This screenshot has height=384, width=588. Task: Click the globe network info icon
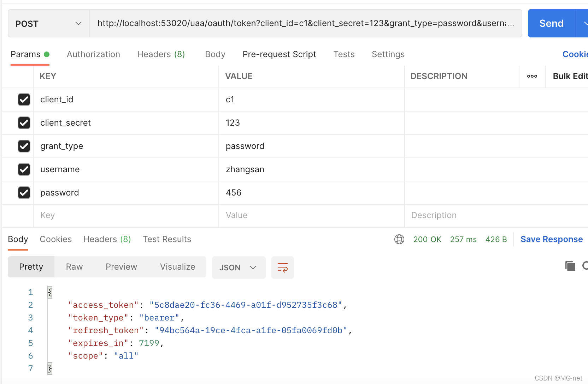tap(399, 239)
